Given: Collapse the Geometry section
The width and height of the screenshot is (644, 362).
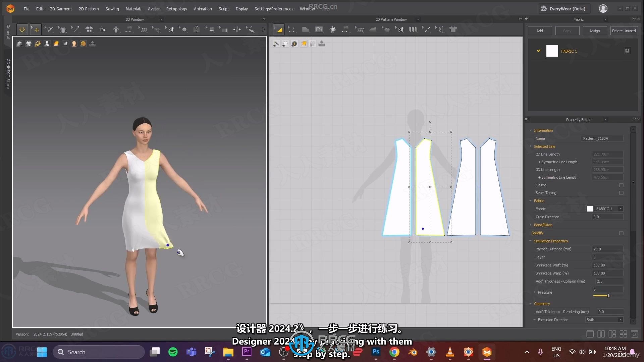Looking at the screenshot, I should [x=530, y=304].
